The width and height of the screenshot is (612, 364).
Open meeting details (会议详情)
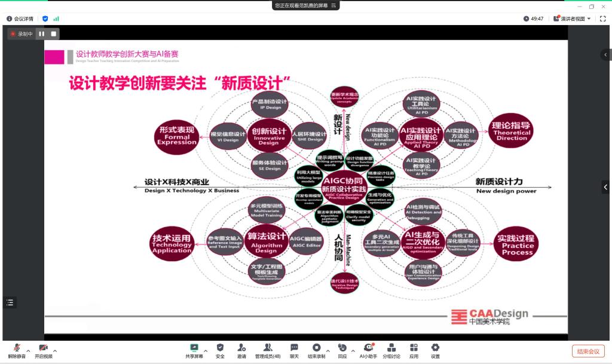point(20,19)
